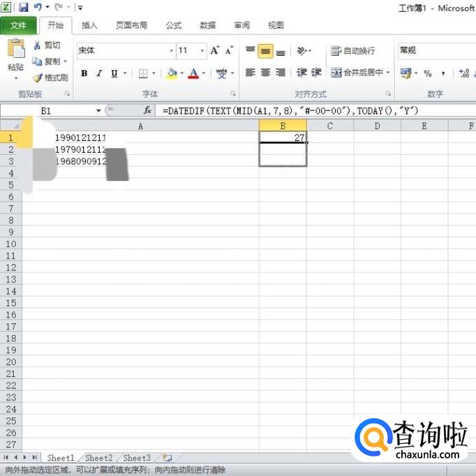Click the text orientation icon

pyautogui.click(x=302, y=51)
